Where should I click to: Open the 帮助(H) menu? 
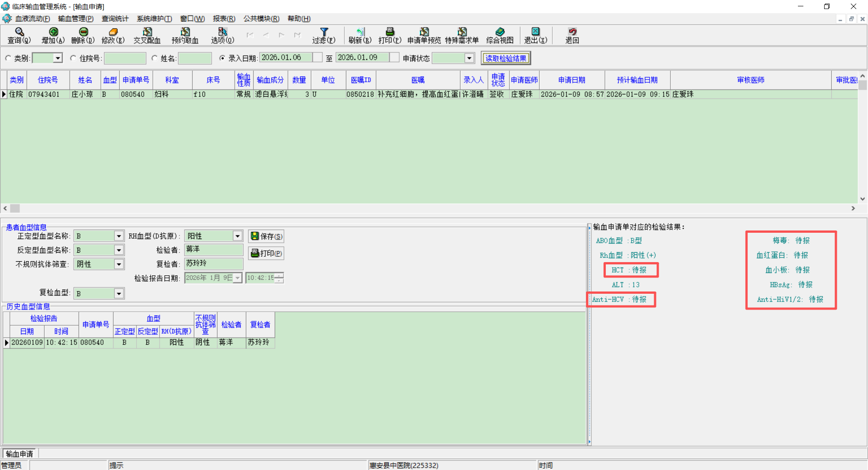tap(299, 19)
